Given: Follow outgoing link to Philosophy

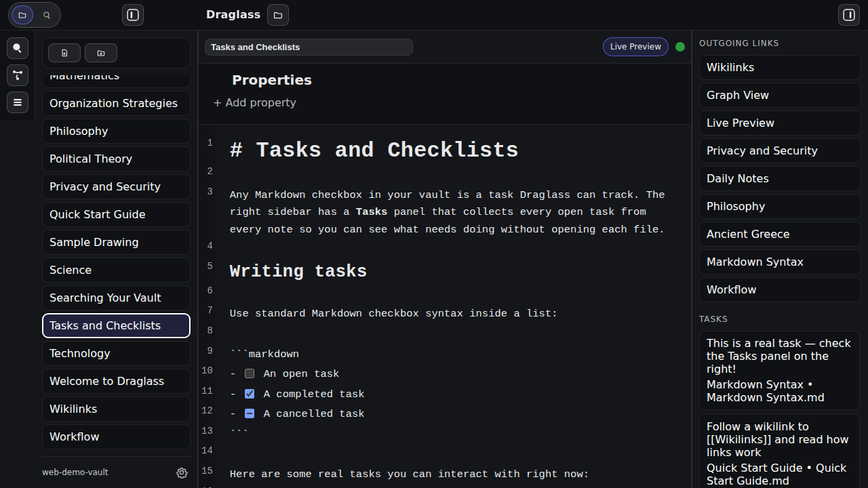Looking at the screenshot, I should click(780, 207).
